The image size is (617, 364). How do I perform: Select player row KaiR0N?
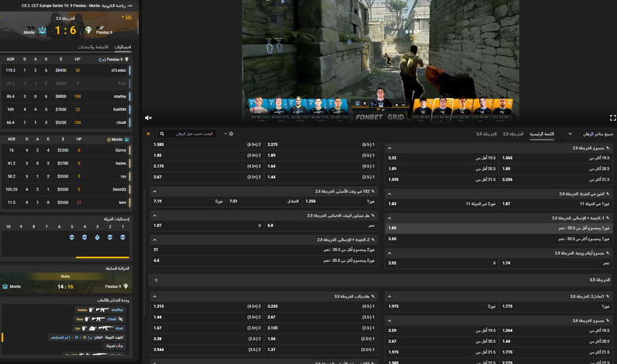(x=66, y=110)
